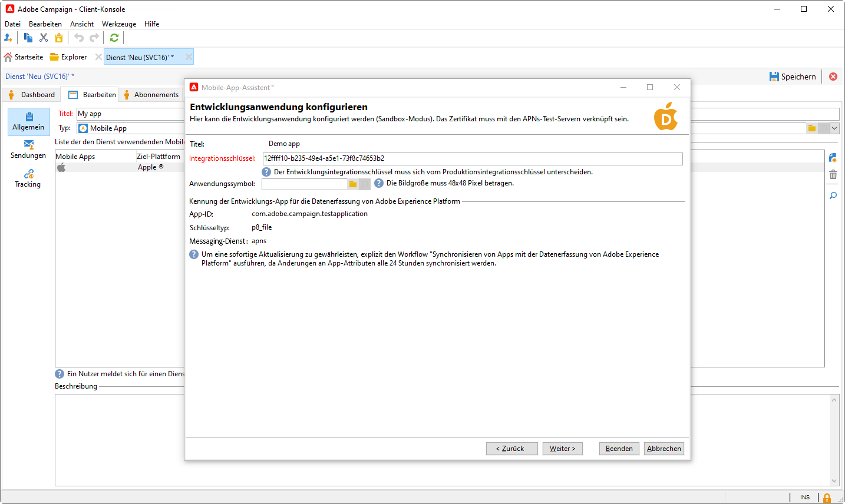The width and height of the screenshot is (845, 504).
Task: Click the INS indicator in the status bar
Action: click(x=805, y=498)
